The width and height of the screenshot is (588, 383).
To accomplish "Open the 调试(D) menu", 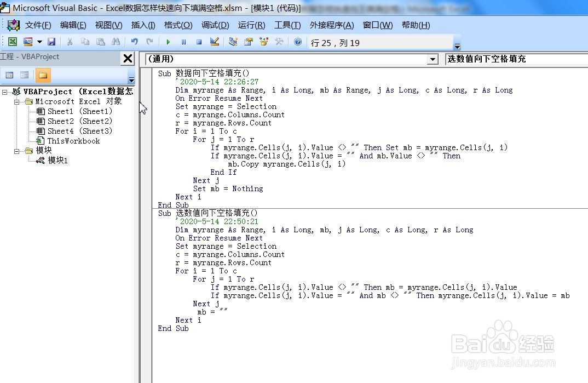I will click(x=215, y=25).
